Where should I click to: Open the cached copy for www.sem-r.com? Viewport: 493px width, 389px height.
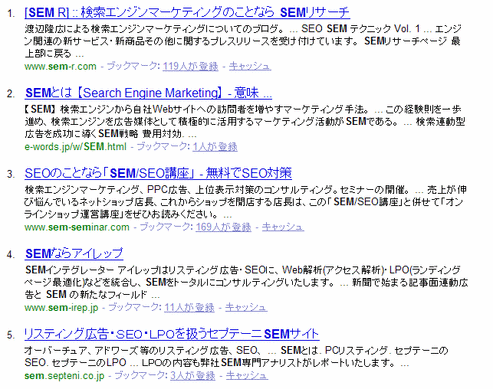pos(250,66)
